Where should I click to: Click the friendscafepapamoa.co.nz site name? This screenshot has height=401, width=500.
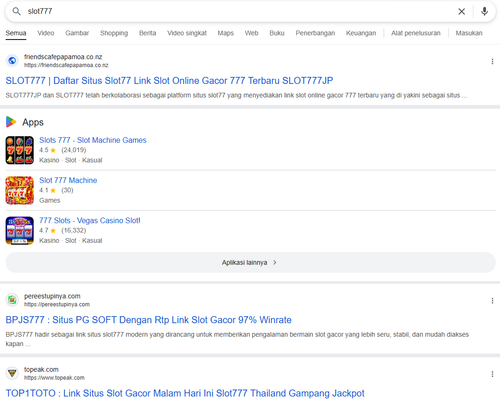point(63,57)
